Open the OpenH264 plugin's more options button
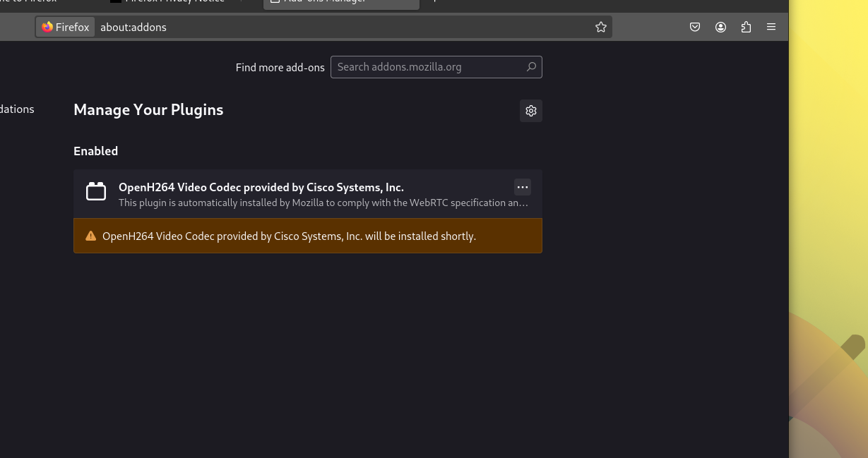This screenshot has height=458, width=868. 523,187
